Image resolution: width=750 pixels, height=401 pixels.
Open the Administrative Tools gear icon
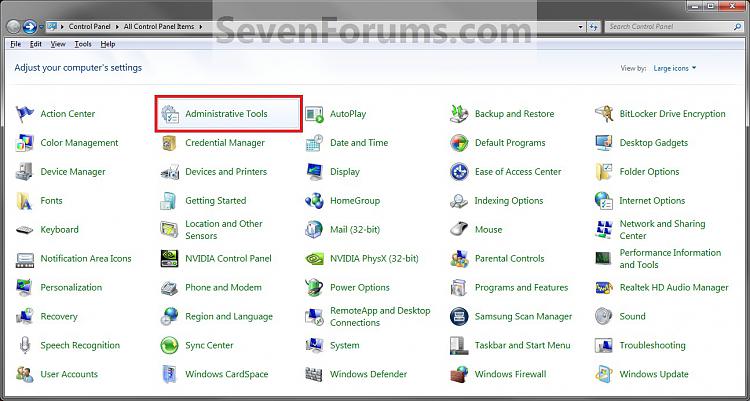pyautogui.click(x=170, y=114)
